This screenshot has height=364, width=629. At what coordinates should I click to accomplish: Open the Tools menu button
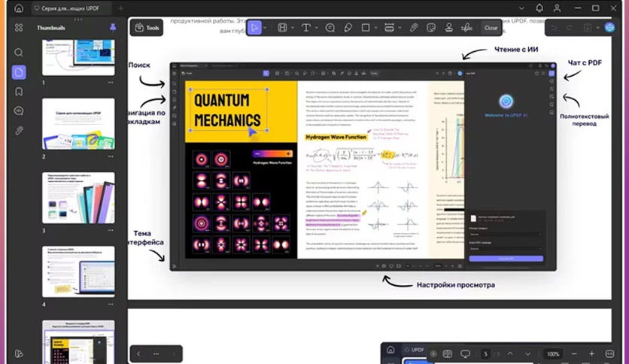point(147,28)
